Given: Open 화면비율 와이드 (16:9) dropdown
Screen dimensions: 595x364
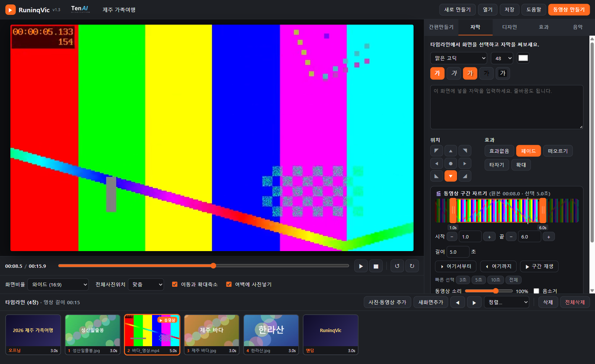Looking at the screenshot, I should coord(58,285).
